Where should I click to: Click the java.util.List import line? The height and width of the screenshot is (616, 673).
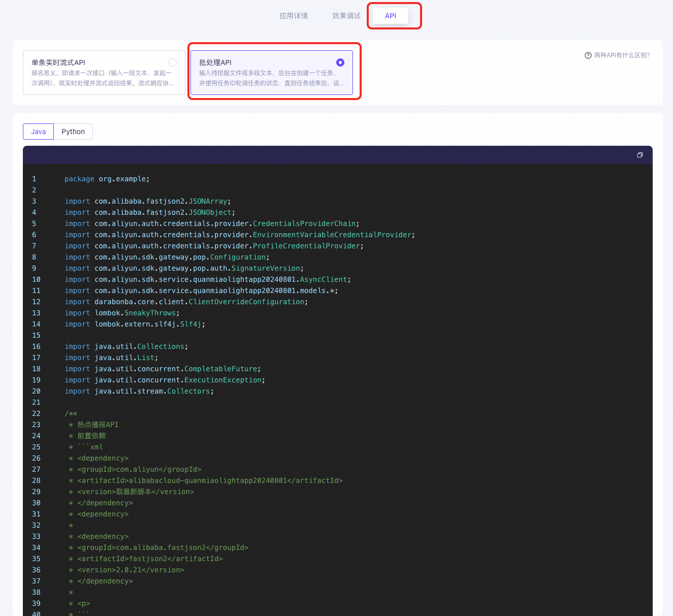pyautogui.click(x=111, y=358)
